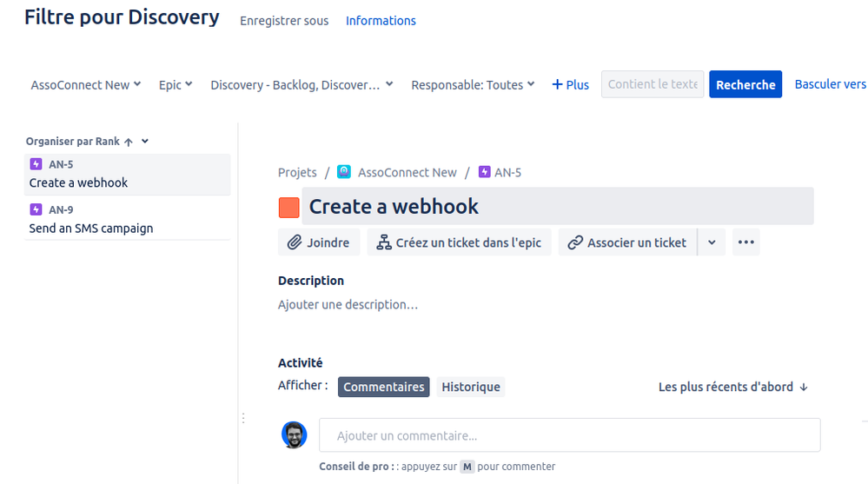Switch to the Commentaires tab
868x484 pixels.
click(x=384, y=387)
